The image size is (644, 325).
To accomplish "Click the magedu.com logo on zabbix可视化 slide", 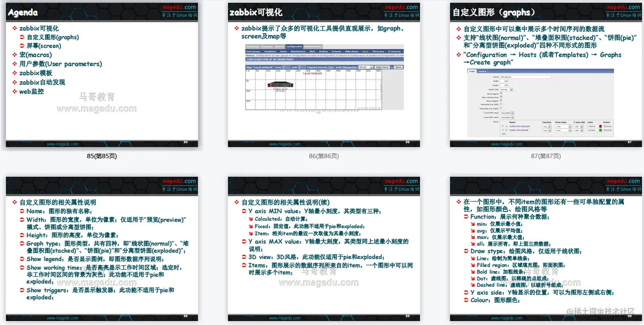I will pyautogui.click(x=402, y=7).
